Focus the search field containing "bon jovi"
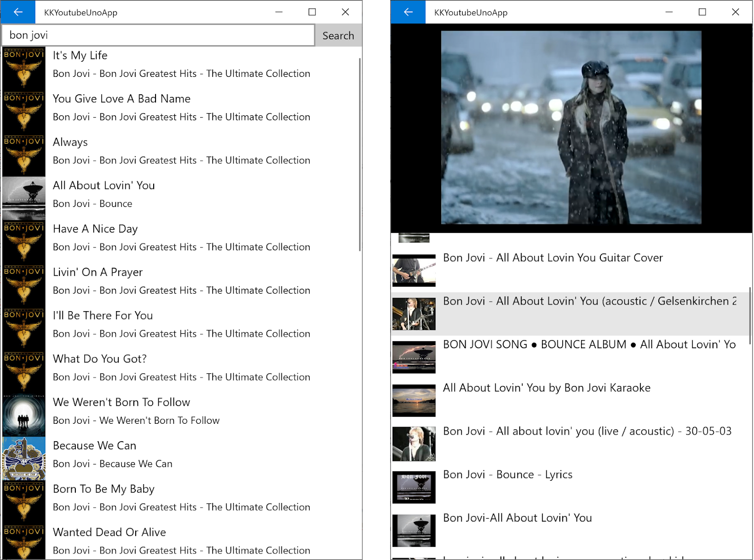Image resolution: width=754 pixels, height=560 pixels. pos(158,35)
